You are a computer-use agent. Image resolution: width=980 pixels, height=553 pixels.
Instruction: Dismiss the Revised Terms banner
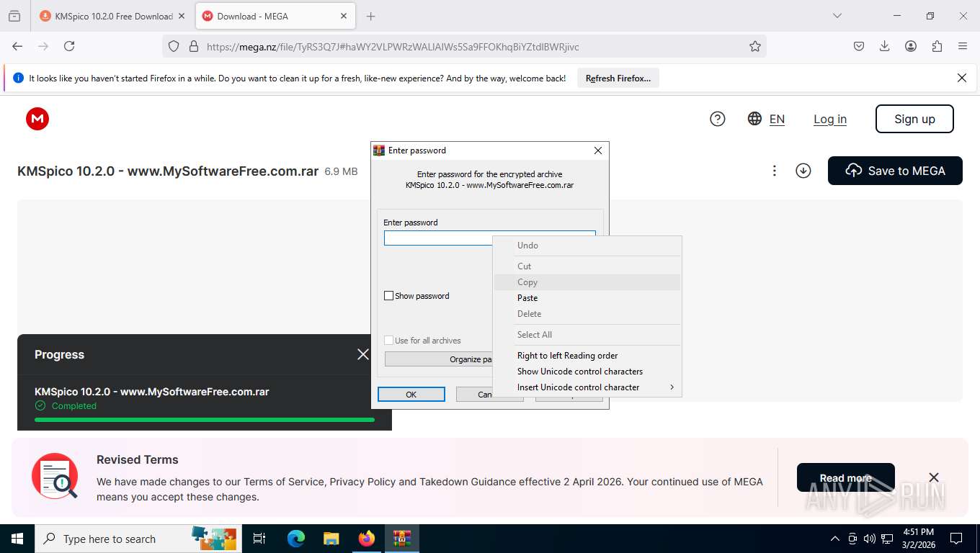[934, 477]
